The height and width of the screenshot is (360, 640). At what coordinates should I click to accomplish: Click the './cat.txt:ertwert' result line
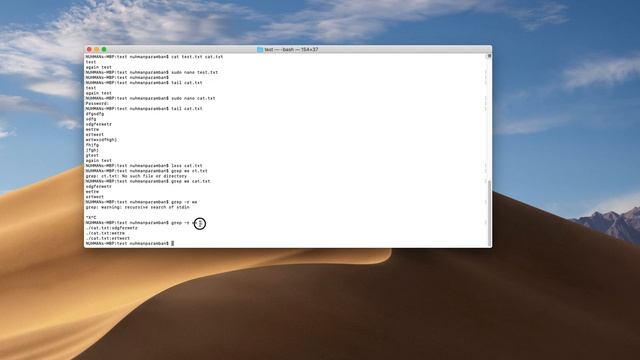click(x=108, y=238)
